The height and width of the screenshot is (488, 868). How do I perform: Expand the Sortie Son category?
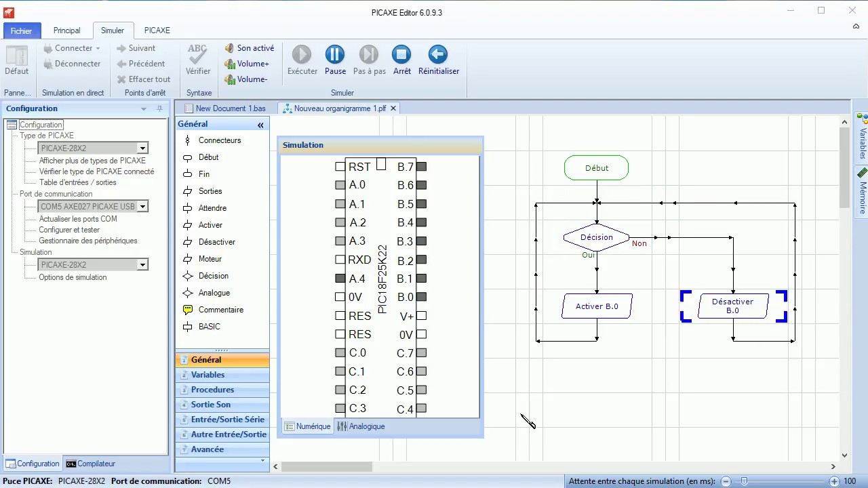222,405
